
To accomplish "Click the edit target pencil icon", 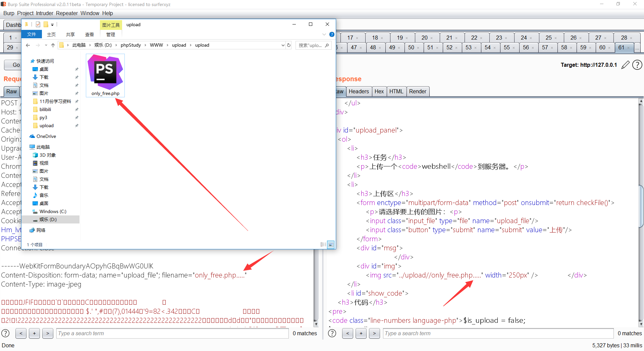I will (x=625, y=65).
